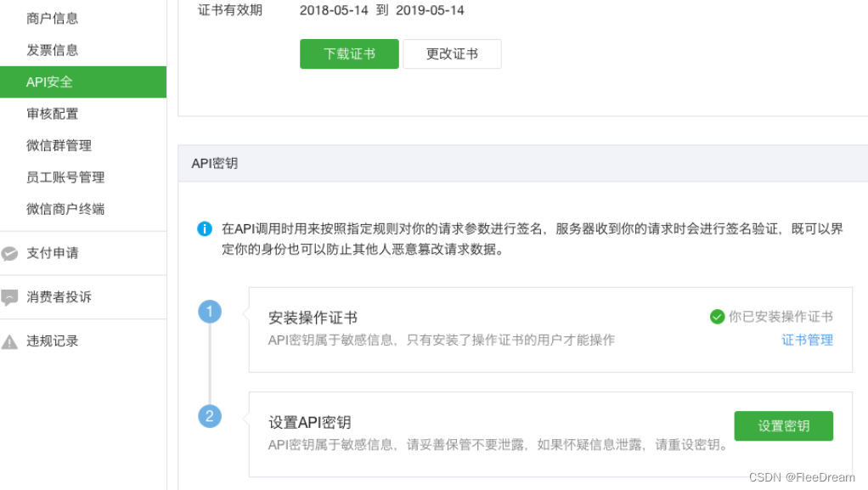Click the green checkmark icon by 你已安装操作证书
This screenshot has width=868, height=490.
click(718, 317)
